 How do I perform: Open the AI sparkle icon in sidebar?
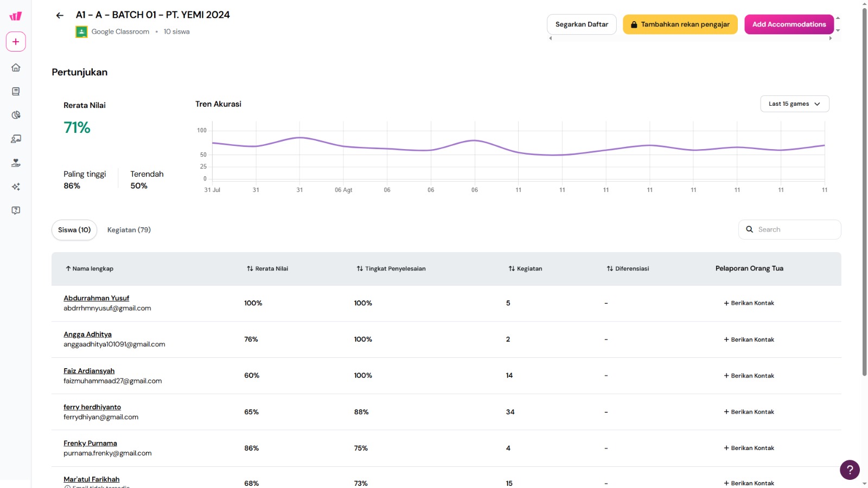(16, 187)
